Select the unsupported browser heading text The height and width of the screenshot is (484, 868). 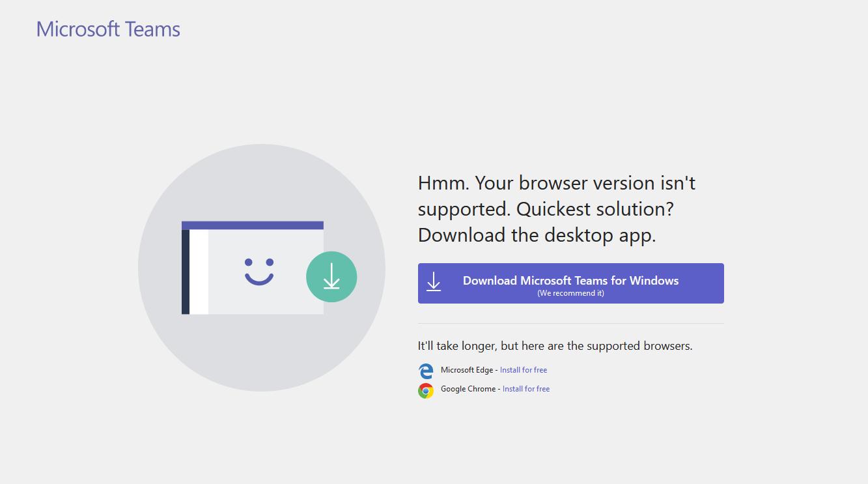point(557,208)
